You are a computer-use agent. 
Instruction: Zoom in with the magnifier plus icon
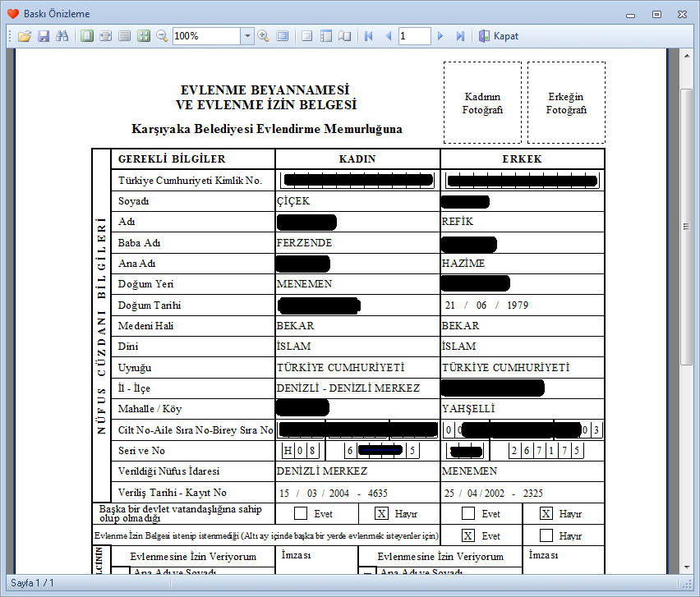pos(264,36)
